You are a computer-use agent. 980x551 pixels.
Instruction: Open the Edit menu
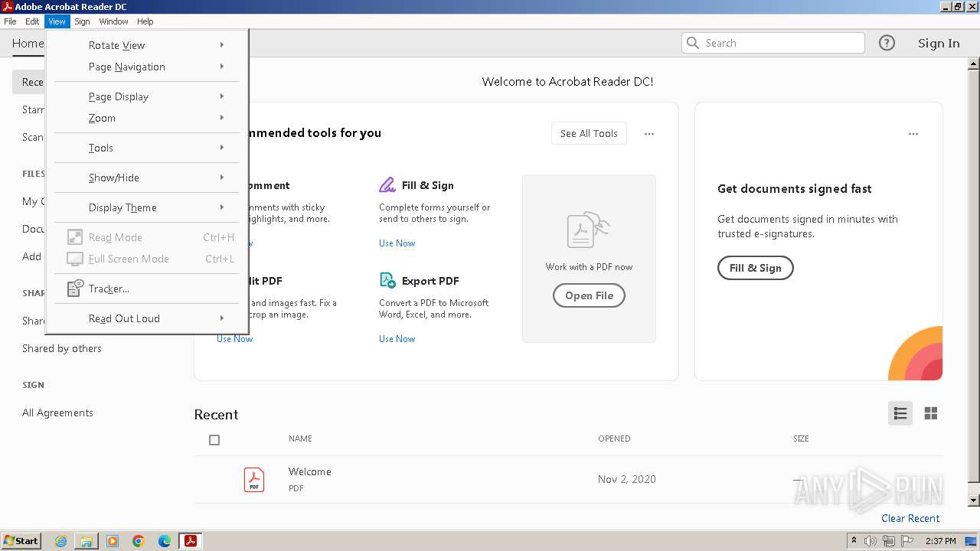(32, 21)
